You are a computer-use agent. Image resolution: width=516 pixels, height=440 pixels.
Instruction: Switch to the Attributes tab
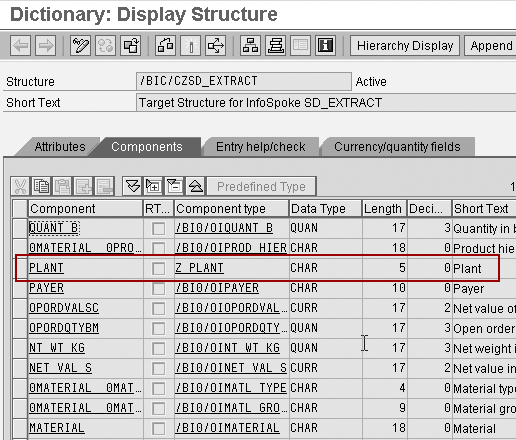point(60,147)
